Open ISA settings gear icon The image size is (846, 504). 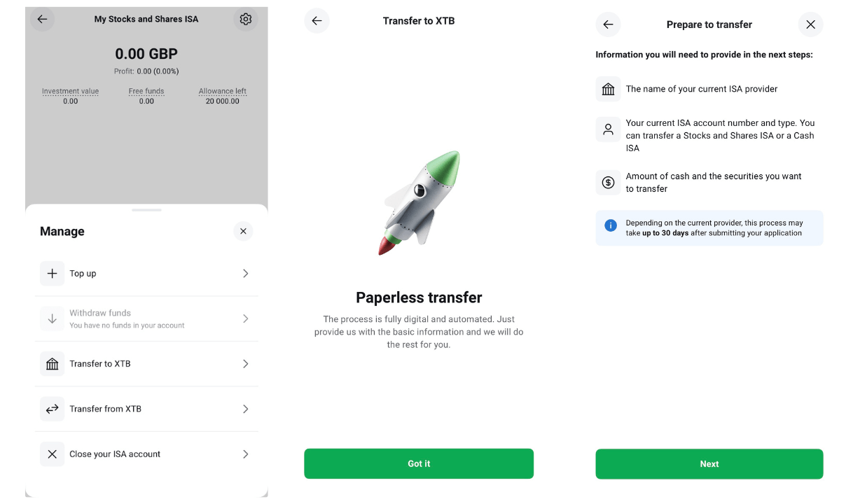point(245,20)
